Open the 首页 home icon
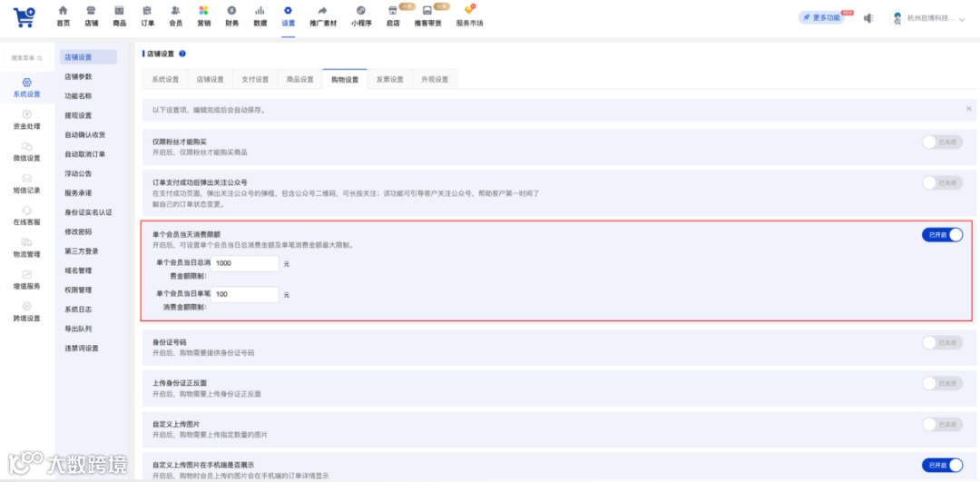 pos(64,11)
